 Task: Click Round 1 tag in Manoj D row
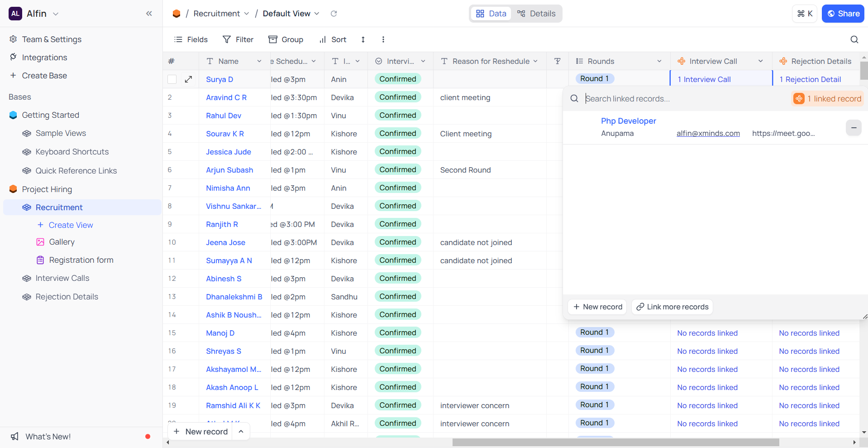point(595,332)
